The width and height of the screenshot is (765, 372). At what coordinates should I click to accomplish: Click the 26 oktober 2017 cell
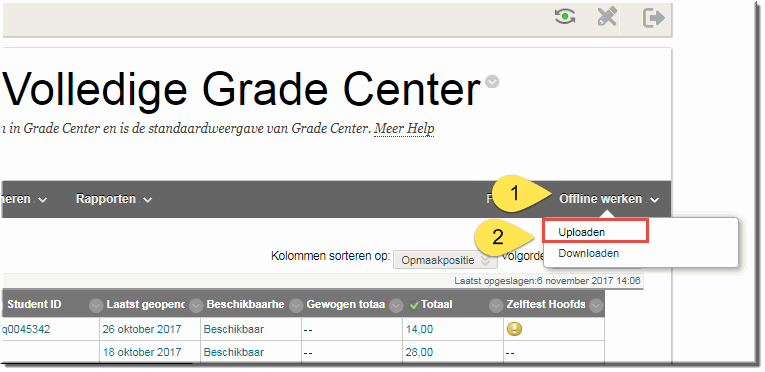tap(142, 330)
